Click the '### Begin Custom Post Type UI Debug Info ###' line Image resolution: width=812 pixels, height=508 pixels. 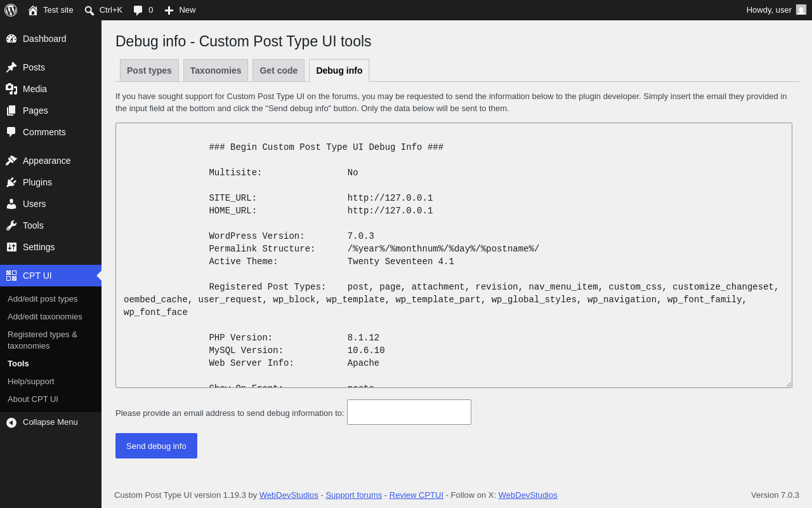click(326, 147)
